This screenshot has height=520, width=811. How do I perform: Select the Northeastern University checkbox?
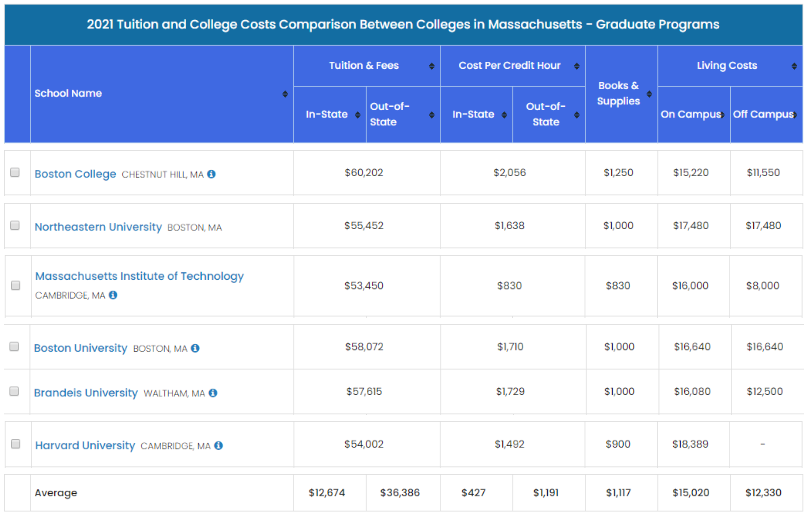(15, 226)
